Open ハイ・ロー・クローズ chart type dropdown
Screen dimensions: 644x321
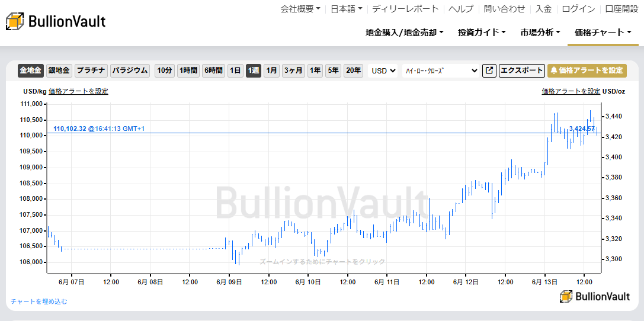click(x=441, y=70)
